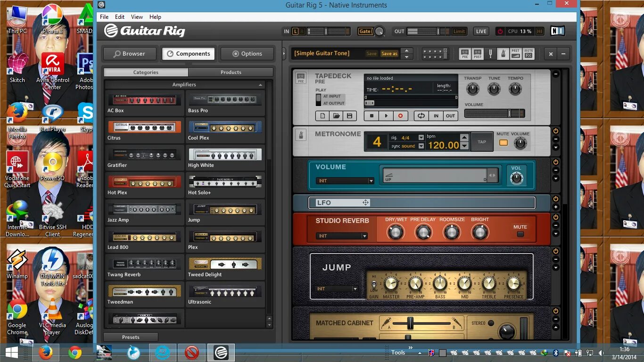
Task: Toggle Tapedeck loop mode
Action: (x=421, y=115)
